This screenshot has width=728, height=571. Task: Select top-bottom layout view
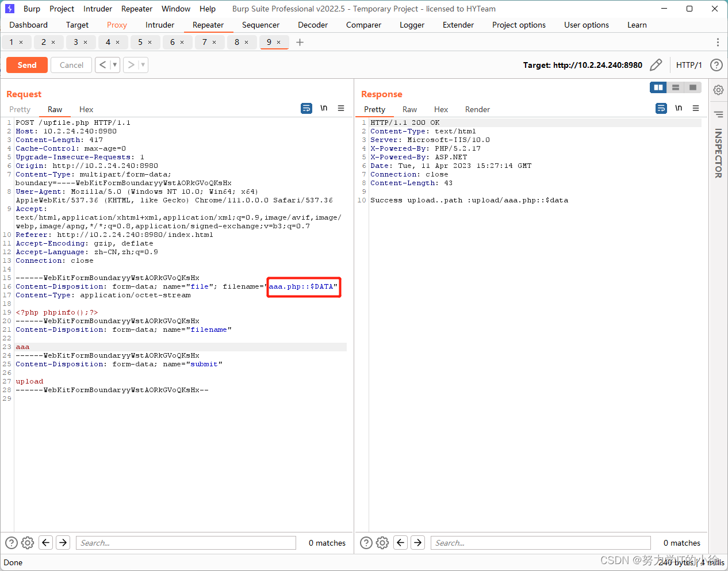click(x=676, y=87)
